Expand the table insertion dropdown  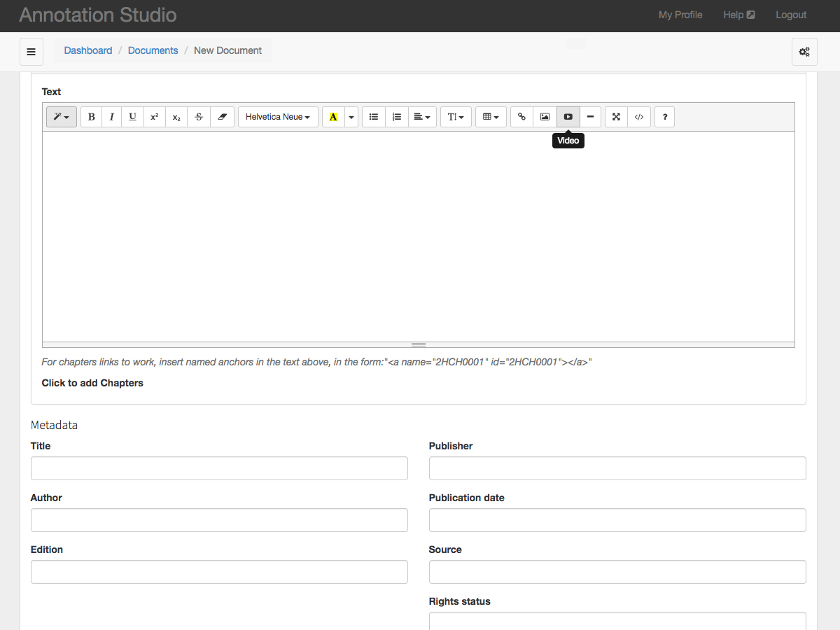point(491,117)
